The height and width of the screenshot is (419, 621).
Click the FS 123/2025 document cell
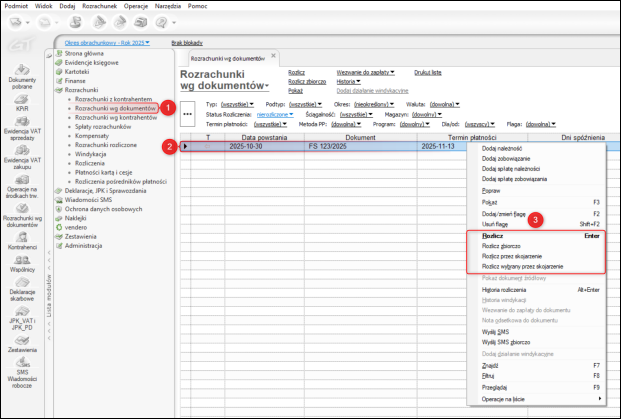(360, 147)
